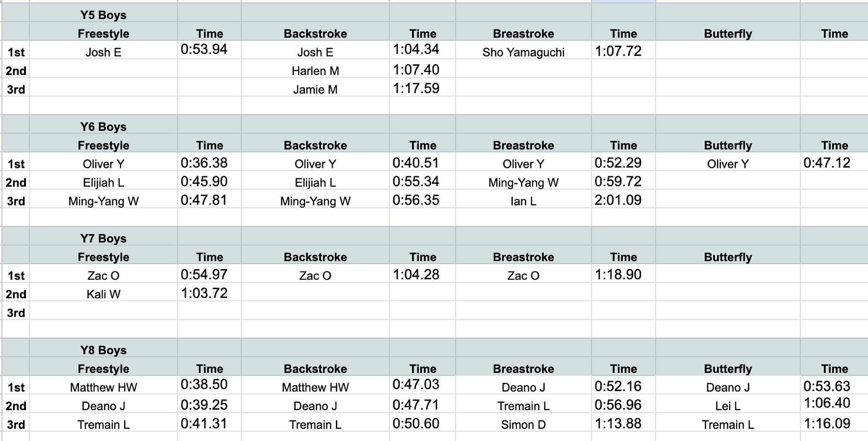The height and width of the screenshot is (441, 868).
Task: Select the "Y7 Boys" heading cell
Action: [x=103, y=238]
